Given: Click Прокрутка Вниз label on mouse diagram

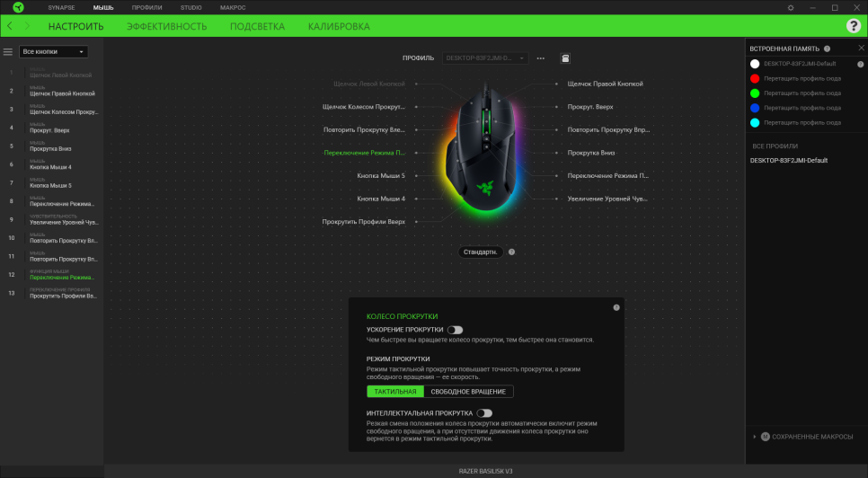Looking at the screenshot, I should tap(591, 153).
